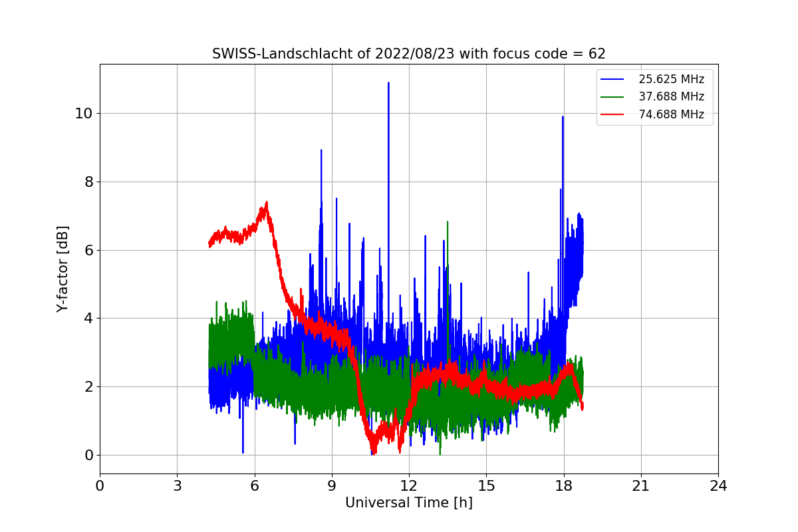Image resolution: width=798 pixels, height=532 pixels.
Task: Click the red curve peak near 6.5 h
Action: pyautogui.click(x=266, y=205)
